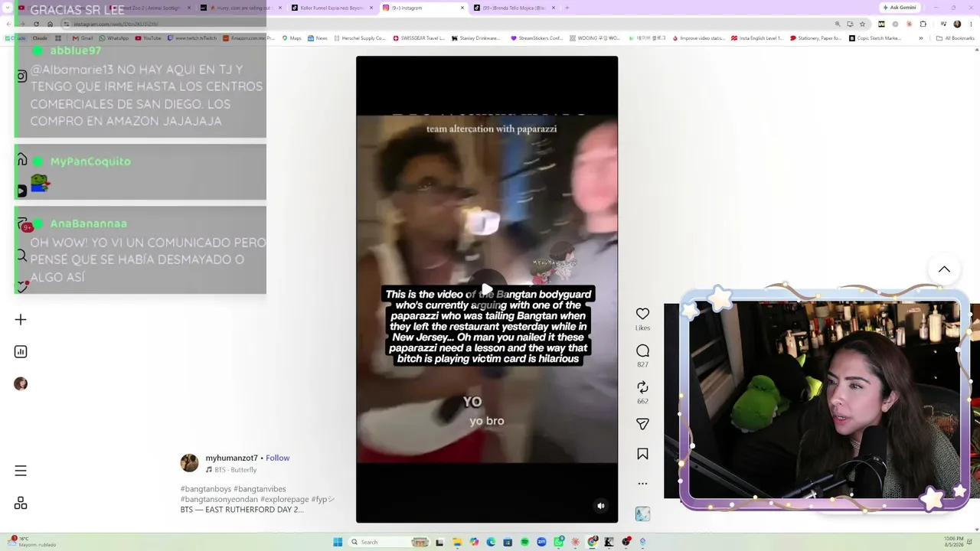Open the reel's audio thumbnail

642,514
